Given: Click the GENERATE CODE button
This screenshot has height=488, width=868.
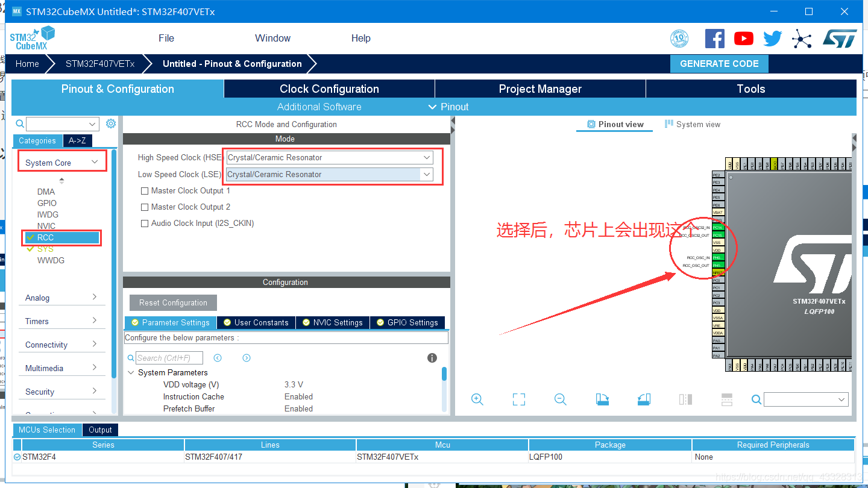Looking at the screenshot, I should point(719,63).
